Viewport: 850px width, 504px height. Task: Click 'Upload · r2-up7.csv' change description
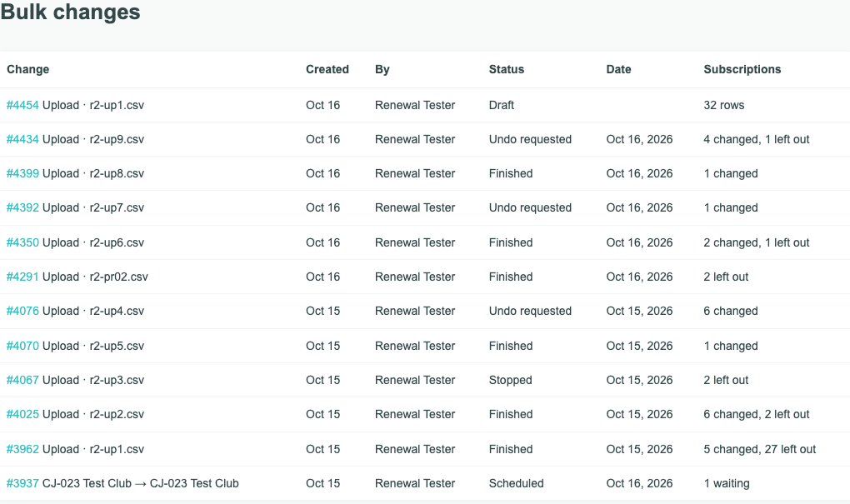(93, 207)
